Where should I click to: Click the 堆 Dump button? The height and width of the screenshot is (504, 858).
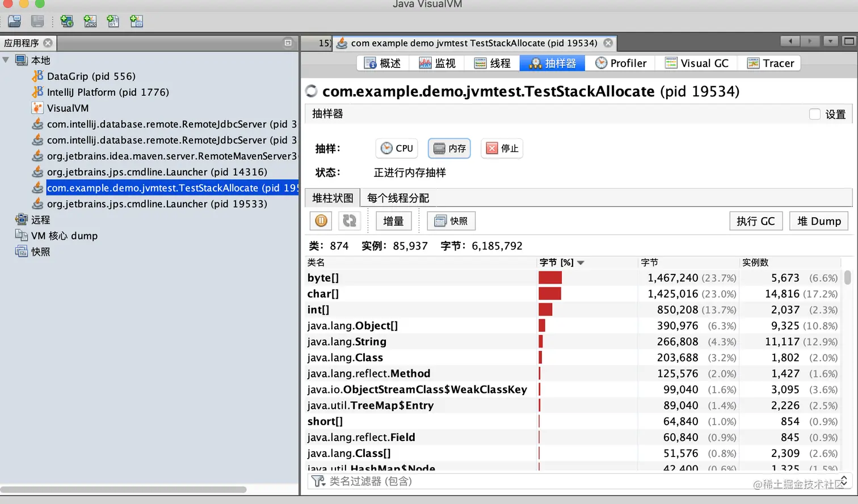[x=819, y=221]
